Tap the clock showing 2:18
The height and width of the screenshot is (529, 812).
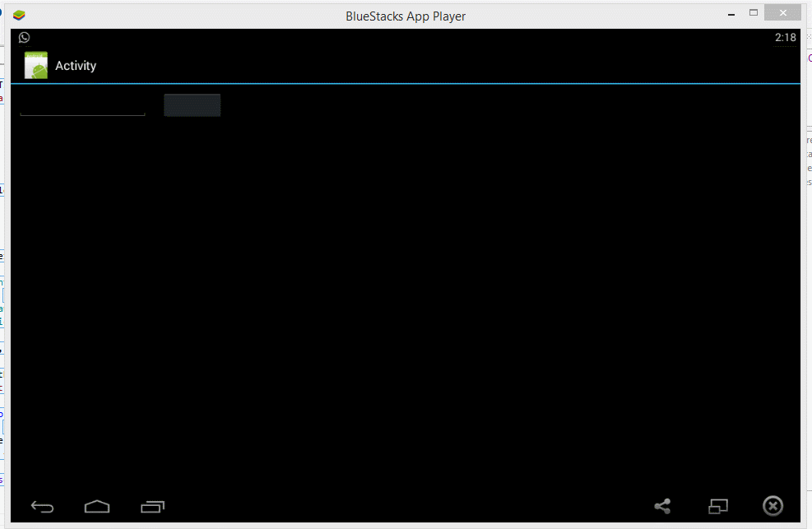(x=785, y=37)
